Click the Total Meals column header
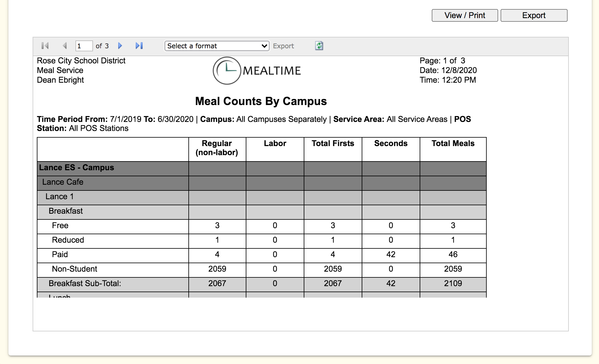The image size is (599, 364). (453, 143)
